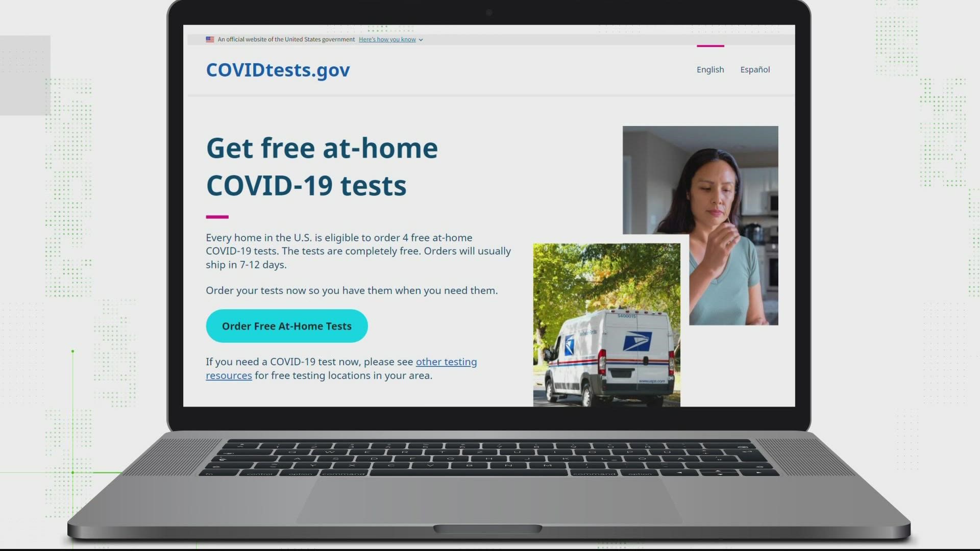
Task: Select English language option
Action: [709, 69]
